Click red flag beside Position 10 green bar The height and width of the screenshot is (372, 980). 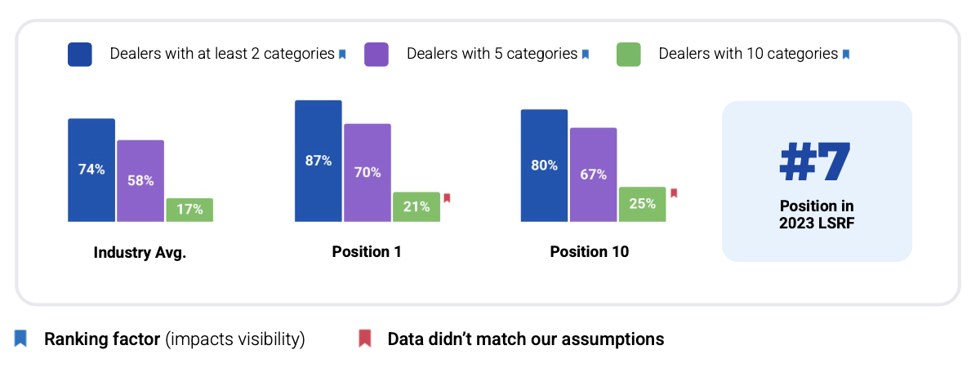click(x=674, y=193)
